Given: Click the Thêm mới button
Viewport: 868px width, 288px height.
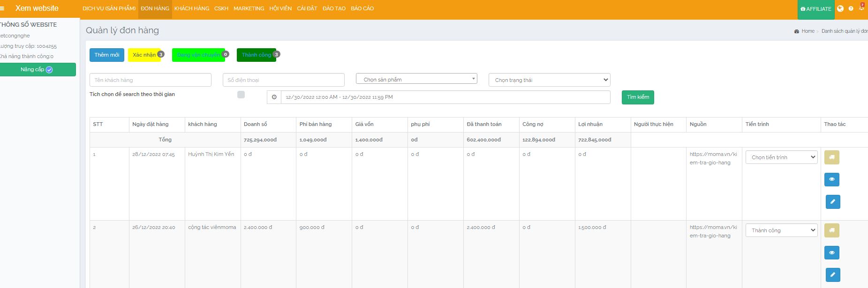Looking at the screenshot, I should 107,55.
